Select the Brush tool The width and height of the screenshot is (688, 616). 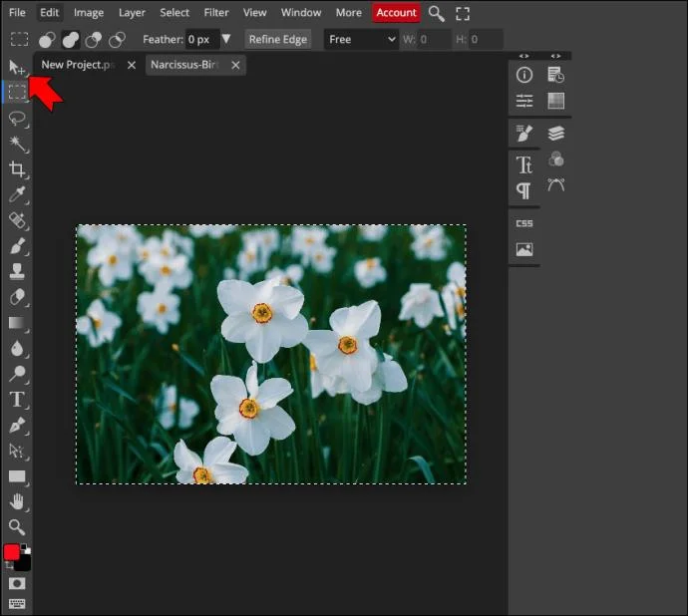pos(17,245)
